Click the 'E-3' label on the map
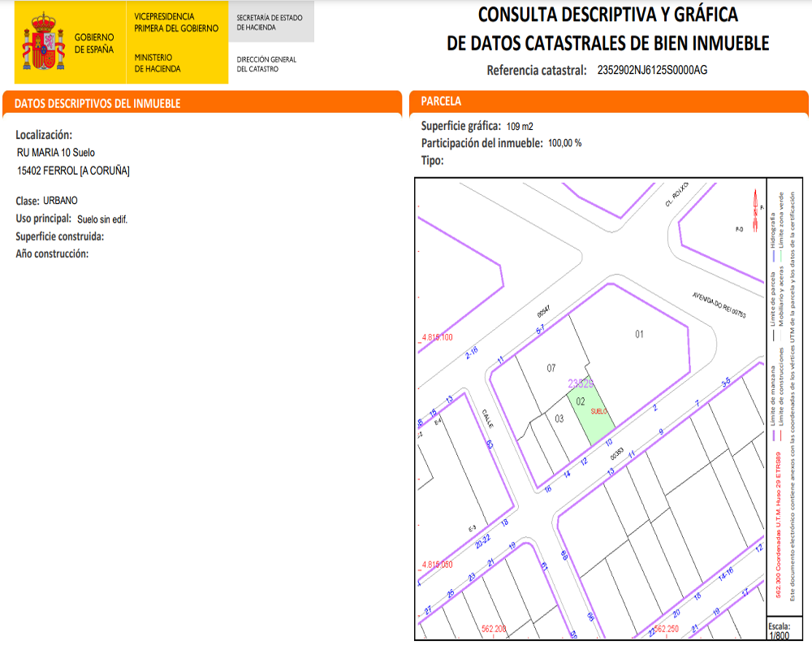Viewport: 812px width, 650px height. [x=473, y=529]
